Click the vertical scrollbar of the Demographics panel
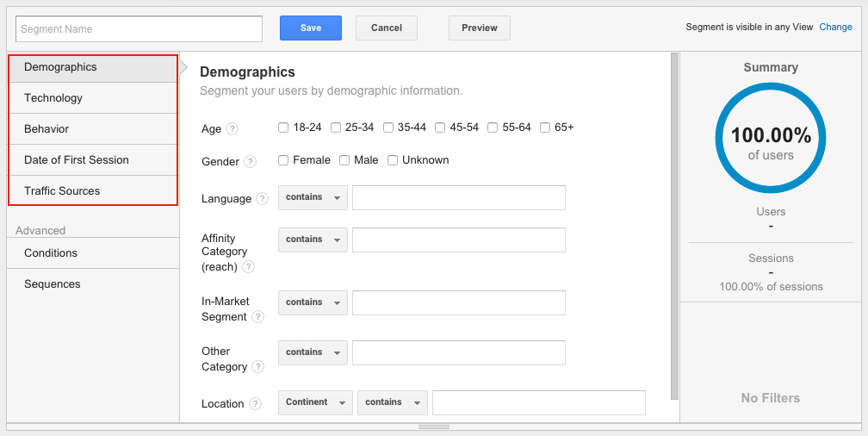The height and width of the screenshot is (436, 868). 674,224
